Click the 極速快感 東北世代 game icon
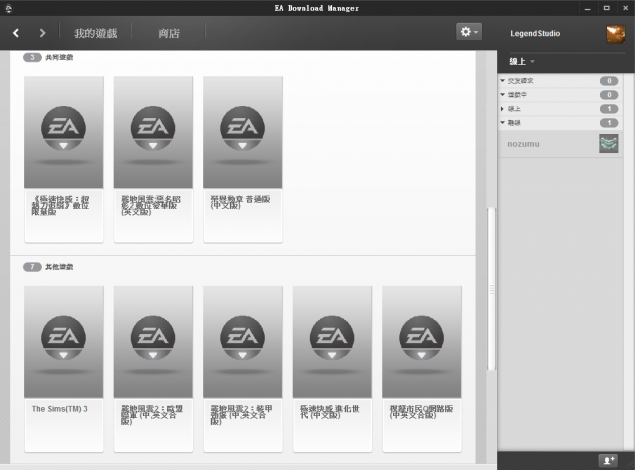The image size is (640, 470). [x=332, y=341]
